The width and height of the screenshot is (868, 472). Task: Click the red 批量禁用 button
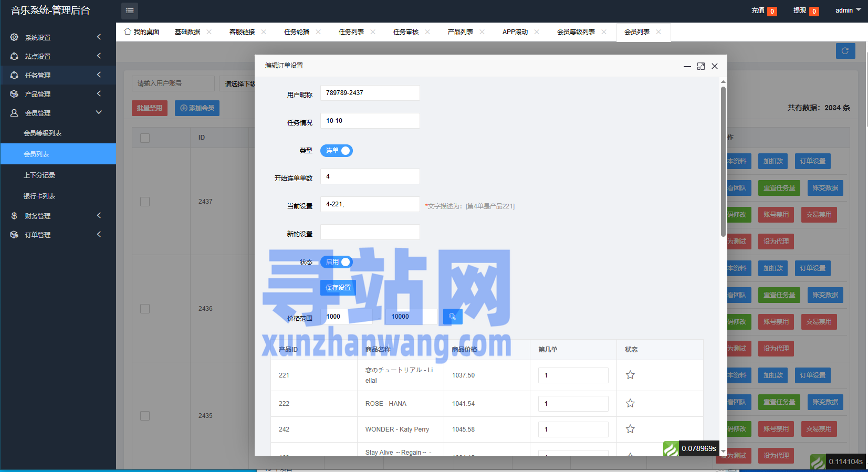(x=150, y=108)
